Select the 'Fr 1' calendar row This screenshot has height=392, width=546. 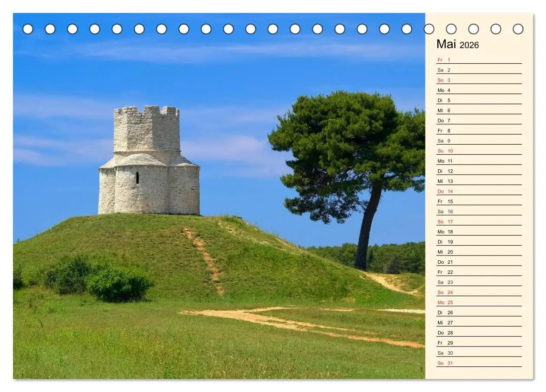[x=479, y=60]
